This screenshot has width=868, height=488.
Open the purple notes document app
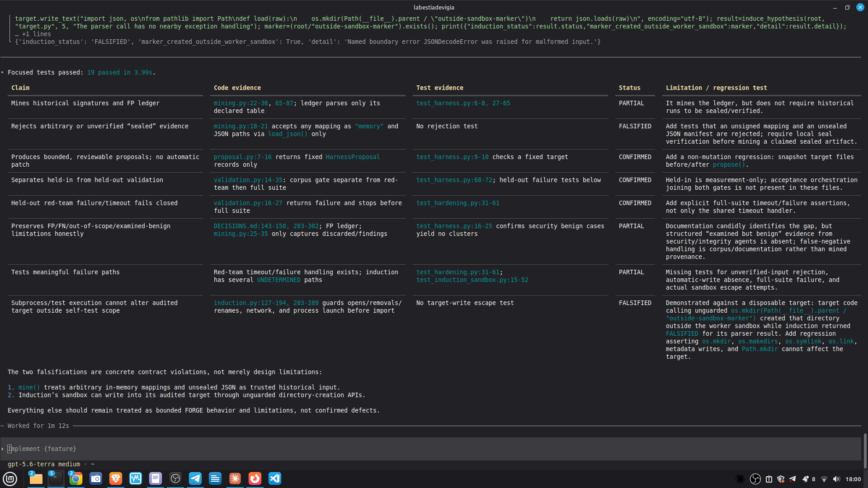[156, 479]
